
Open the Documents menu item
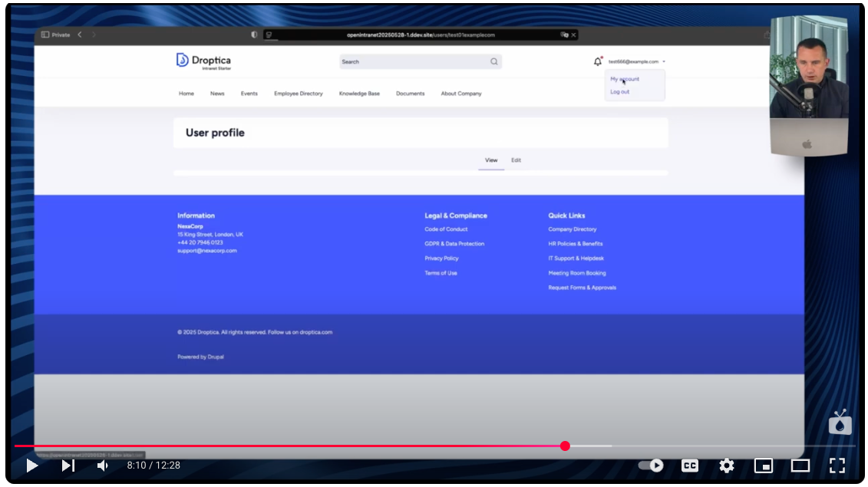coord(410,94)
